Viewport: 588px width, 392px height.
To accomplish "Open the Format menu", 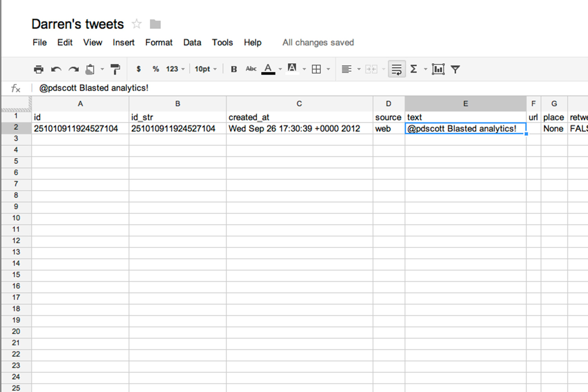I will pos(159,42).
